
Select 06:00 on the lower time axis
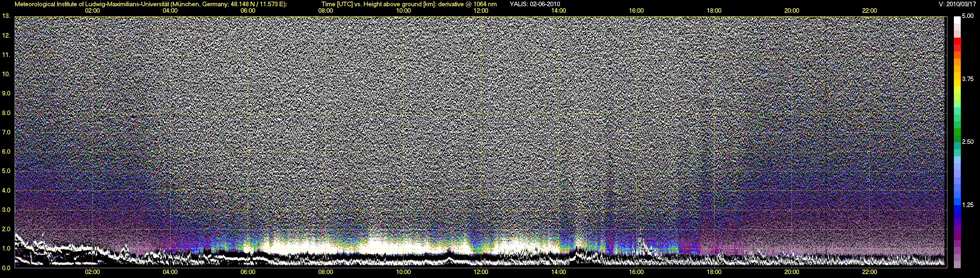248,272
